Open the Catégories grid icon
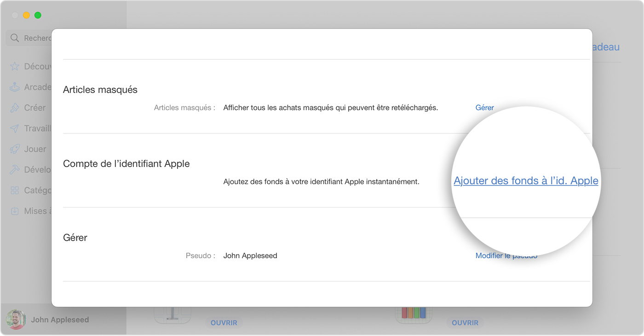The width and height of the screenshot is (644, 336). (x=15, y=190)
